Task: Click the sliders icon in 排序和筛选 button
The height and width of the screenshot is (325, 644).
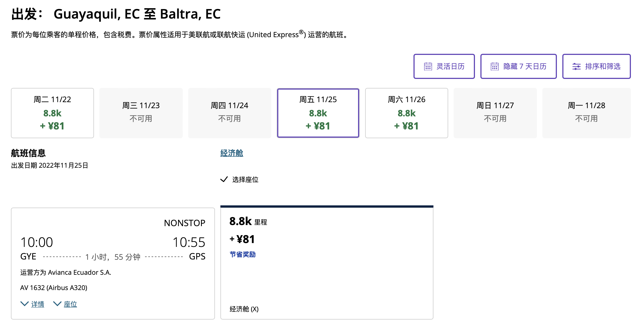Action: point(576,66)
